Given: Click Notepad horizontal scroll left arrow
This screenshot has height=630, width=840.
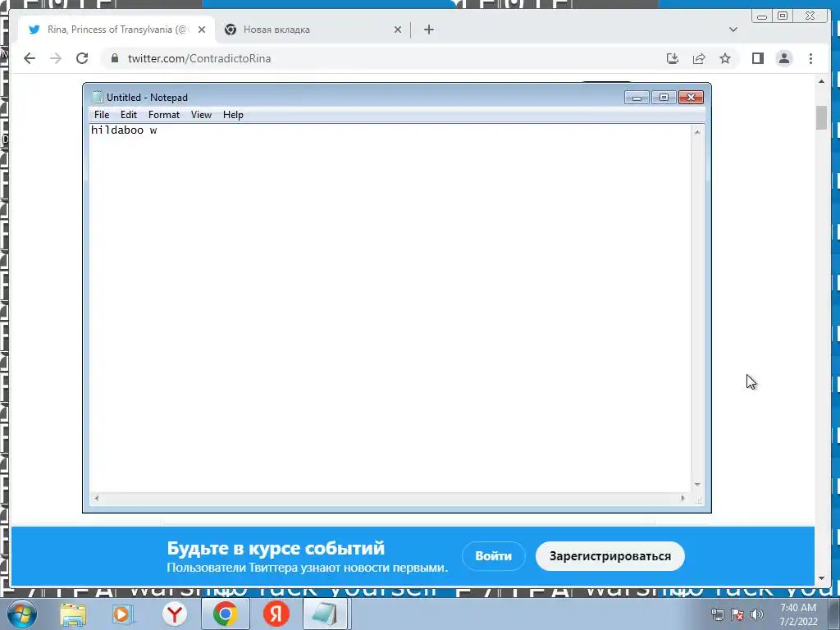Looking at the screenshot, I should pos(97,498).
